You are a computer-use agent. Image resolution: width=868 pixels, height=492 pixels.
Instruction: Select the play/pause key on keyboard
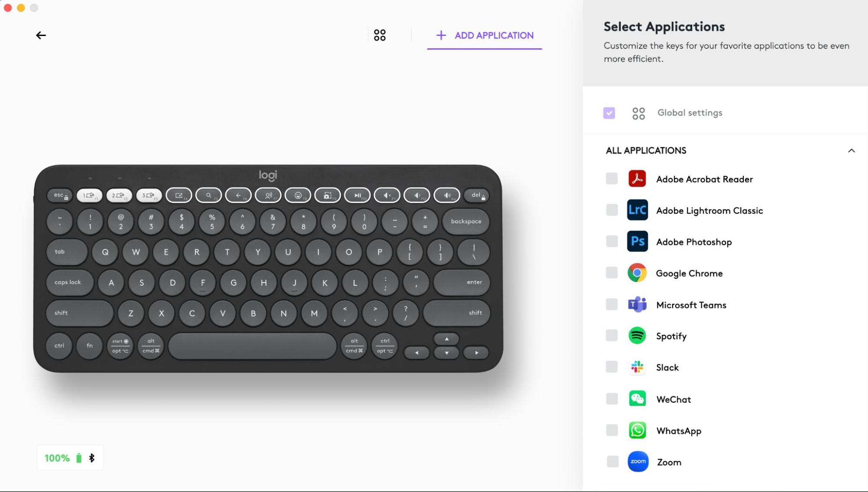pos(357,195)
